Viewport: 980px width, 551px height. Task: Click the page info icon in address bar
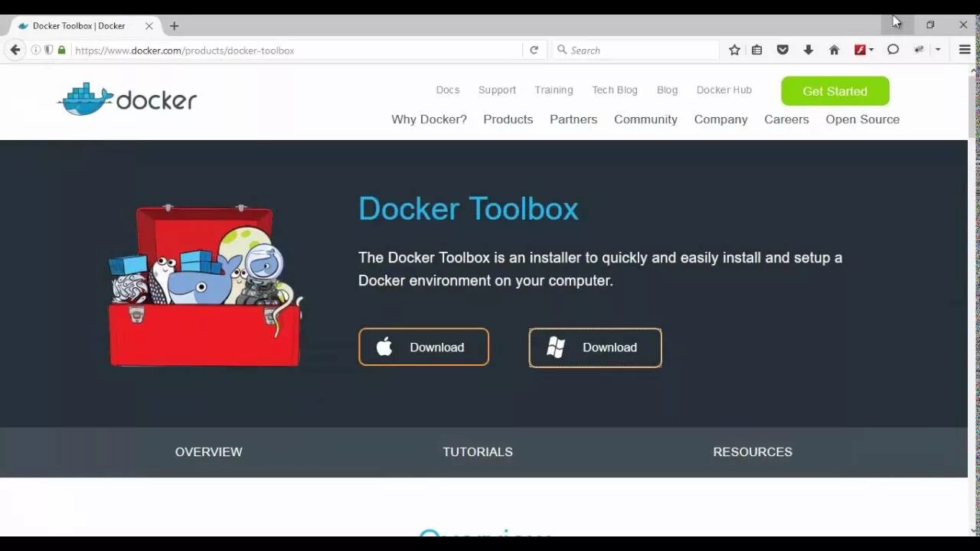coord(35,50)
